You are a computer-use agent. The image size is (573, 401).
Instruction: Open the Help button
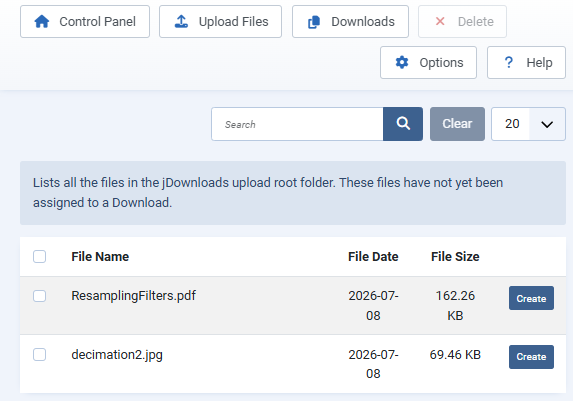(526, 63)
